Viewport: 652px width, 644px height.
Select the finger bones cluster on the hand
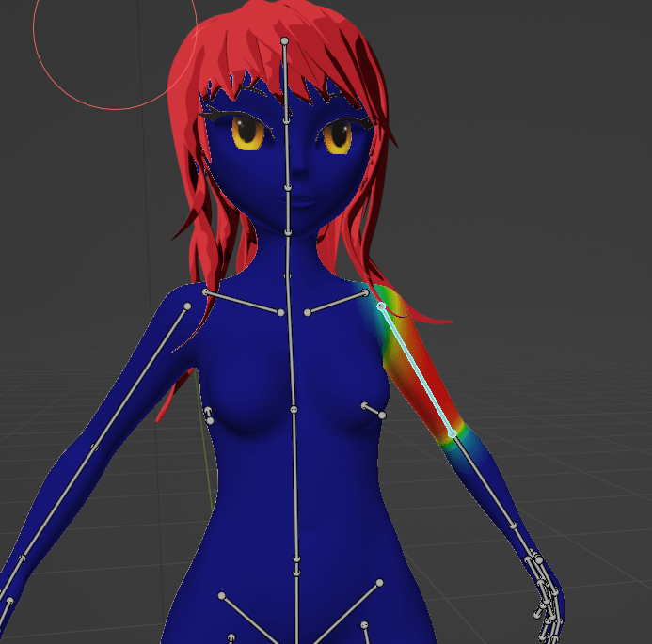(548, 592)
